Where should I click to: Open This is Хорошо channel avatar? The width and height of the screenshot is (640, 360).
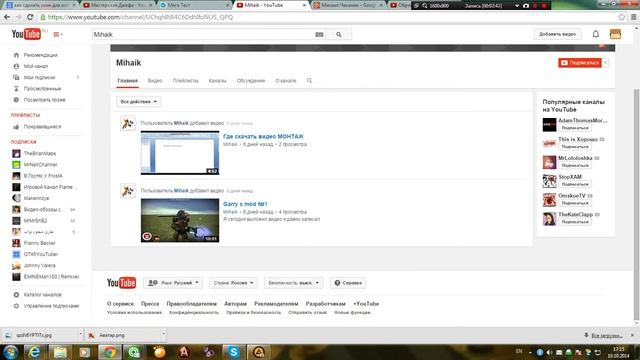click(x=549, y=143)
